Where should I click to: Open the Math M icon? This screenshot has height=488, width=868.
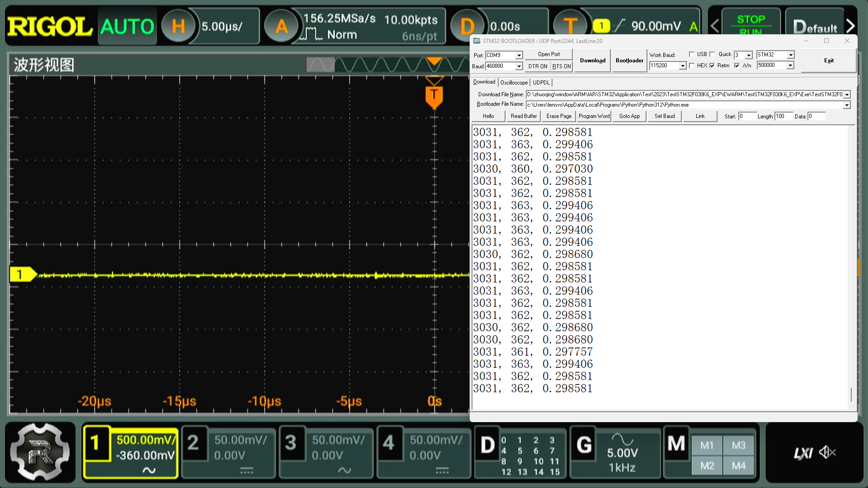pyautogui.click(x=676, y=444)
